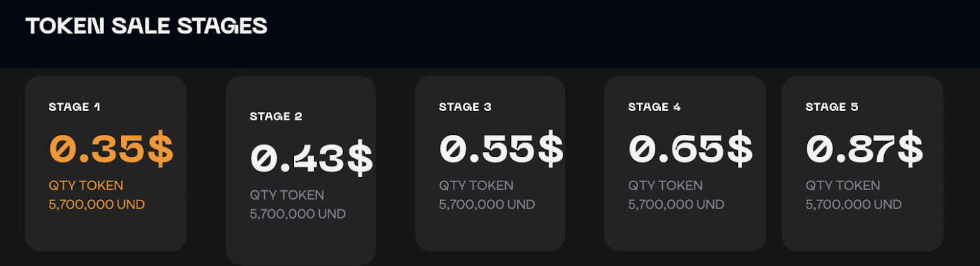Select QTY TOKEN label in Stage 3 card

point(476,185)
